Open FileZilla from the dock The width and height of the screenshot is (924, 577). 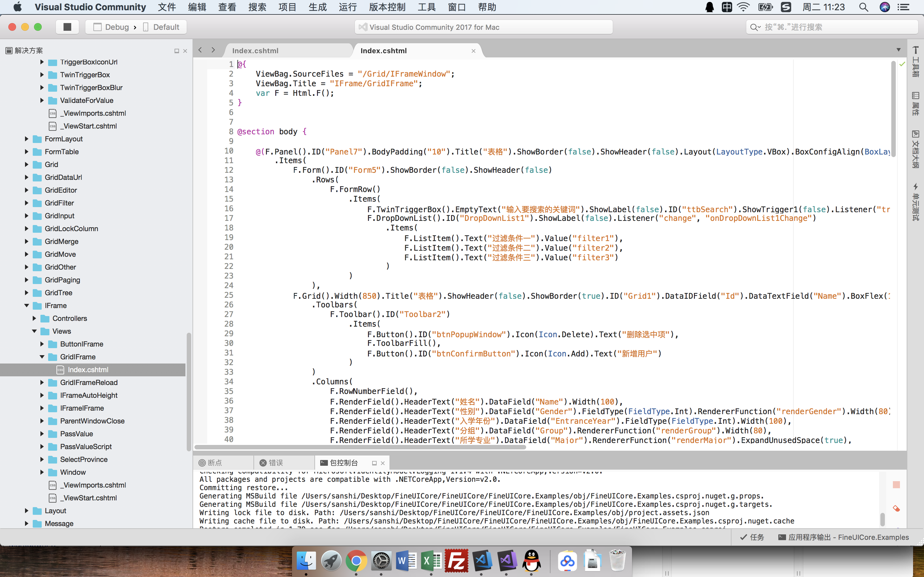[x=456, y=561]
